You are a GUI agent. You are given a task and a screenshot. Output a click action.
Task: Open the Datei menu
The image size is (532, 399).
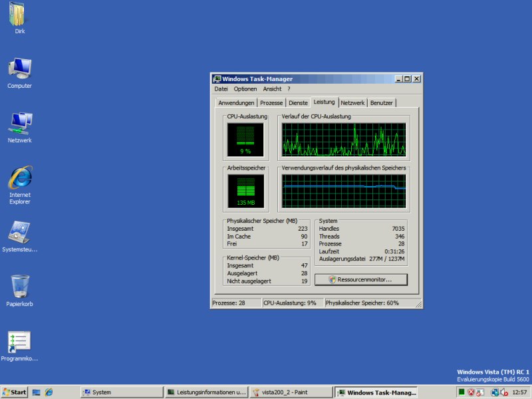[221, 89]
